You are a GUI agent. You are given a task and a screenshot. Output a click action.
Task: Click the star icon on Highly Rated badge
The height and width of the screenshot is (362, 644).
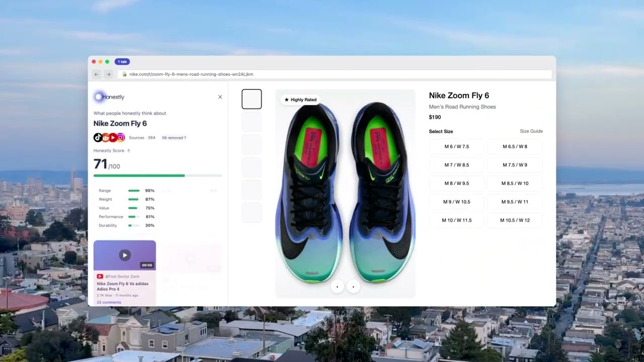(287, 100)
